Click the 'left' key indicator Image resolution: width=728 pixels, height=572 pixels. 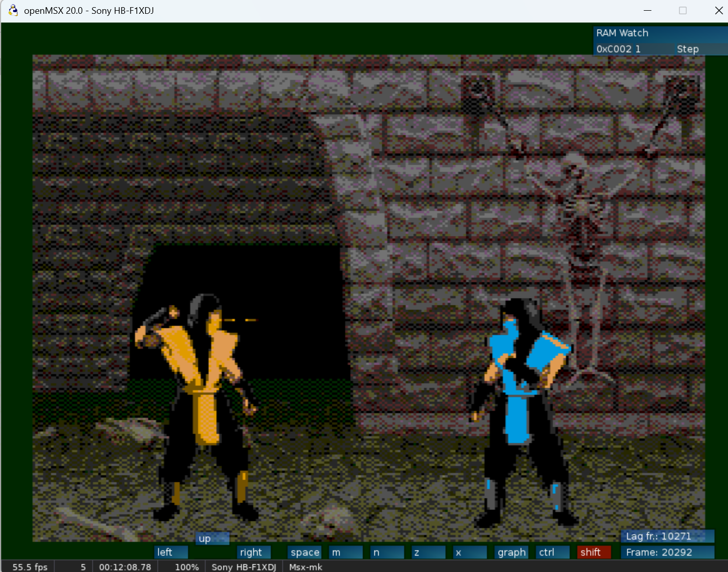pos(171,552)
